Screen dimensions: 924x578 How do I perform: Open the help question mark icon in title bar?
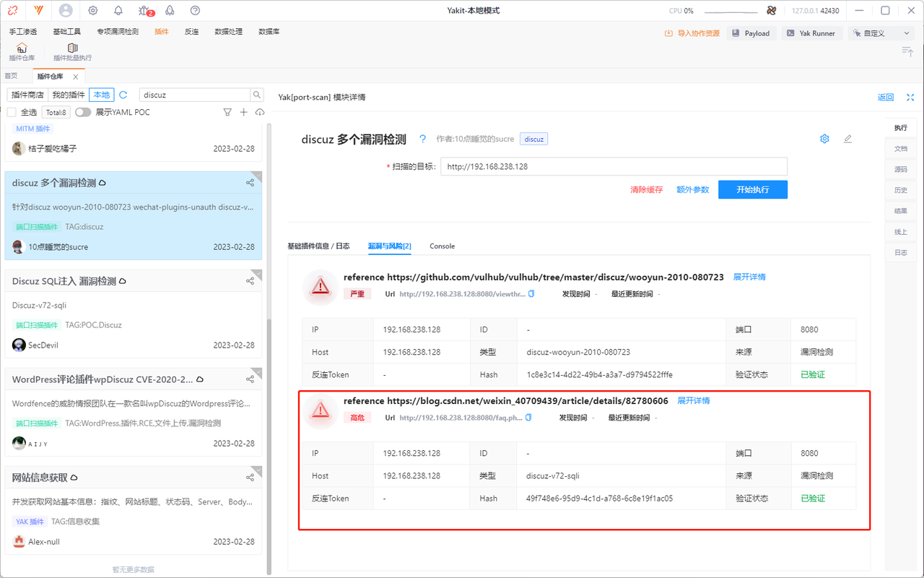tap(195, 10)
